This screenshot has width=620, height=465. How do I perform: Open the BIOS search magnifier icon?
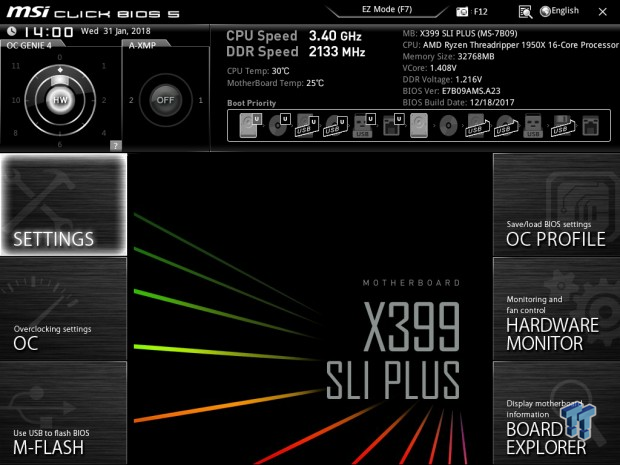(x=525, y=12)
